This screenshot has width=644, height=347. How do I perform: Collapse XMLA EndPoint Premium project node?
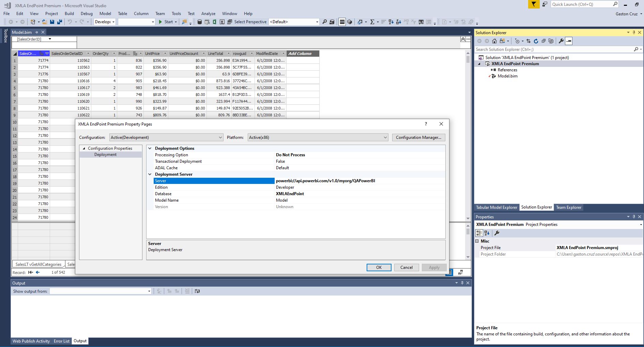click(x=479, y=64)
